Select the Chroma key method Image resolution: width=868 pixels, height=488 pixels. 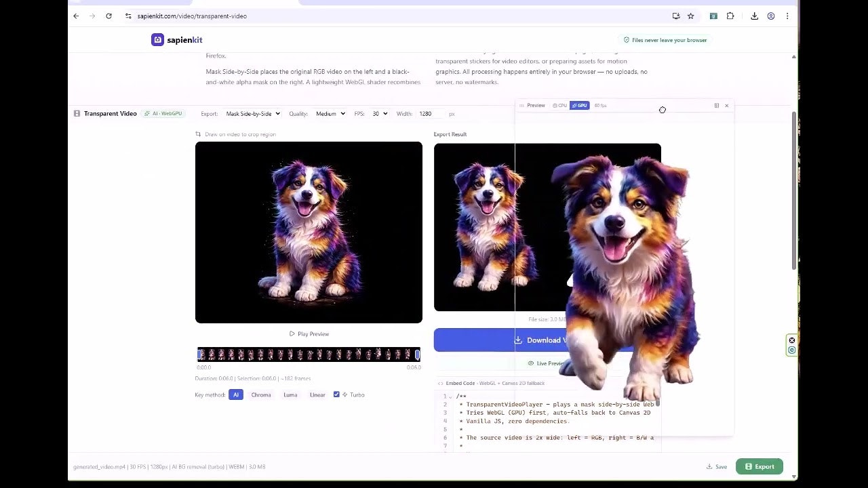pos(261,394)
